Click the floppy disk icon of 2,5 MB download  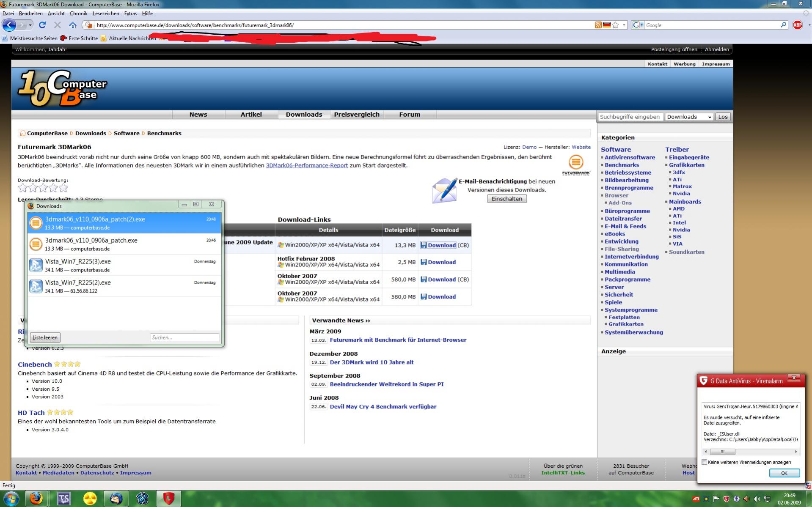pos(424,262)
